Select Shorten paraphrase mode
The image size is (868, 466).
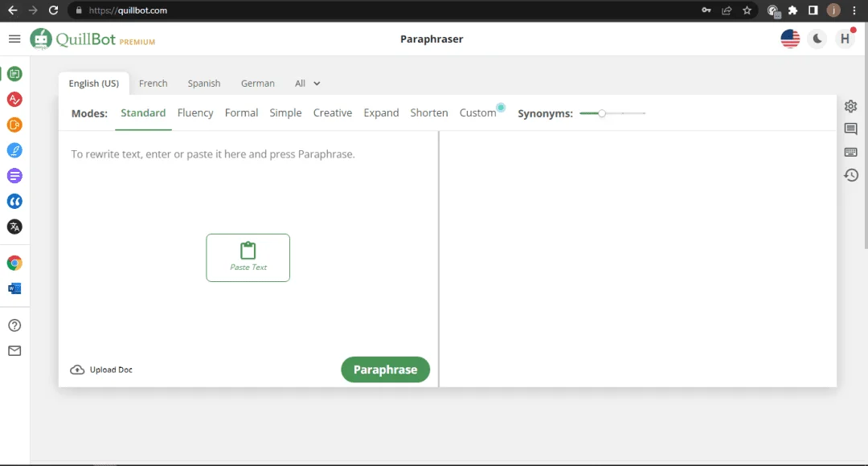pyautogui.click(x=429, y=113)
